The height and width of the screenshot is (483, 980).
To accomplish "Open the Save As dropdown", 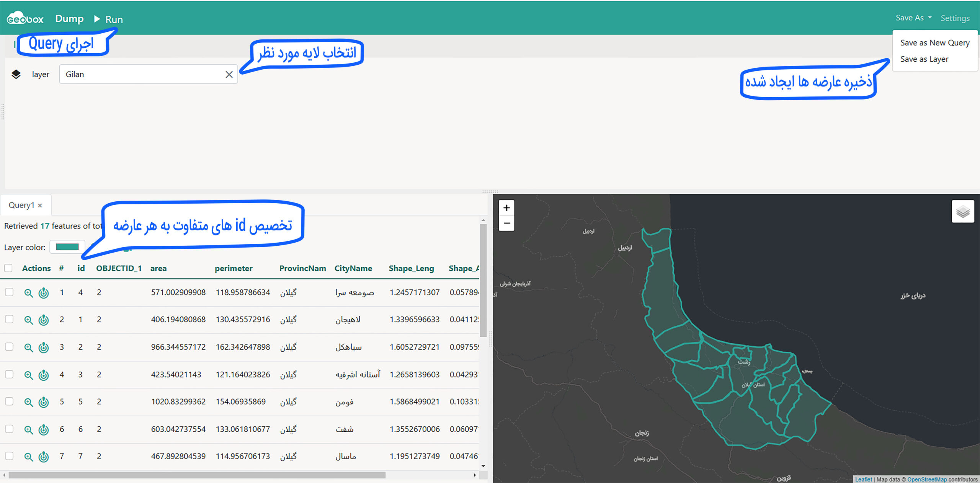I will (x=913, y=18).
